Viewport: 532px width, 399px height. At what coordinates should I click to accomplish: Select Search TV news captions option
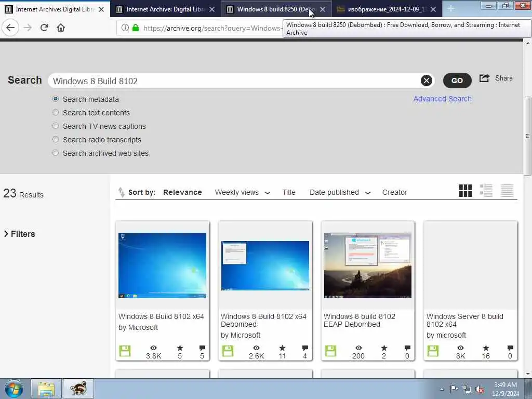coord(56,126)
